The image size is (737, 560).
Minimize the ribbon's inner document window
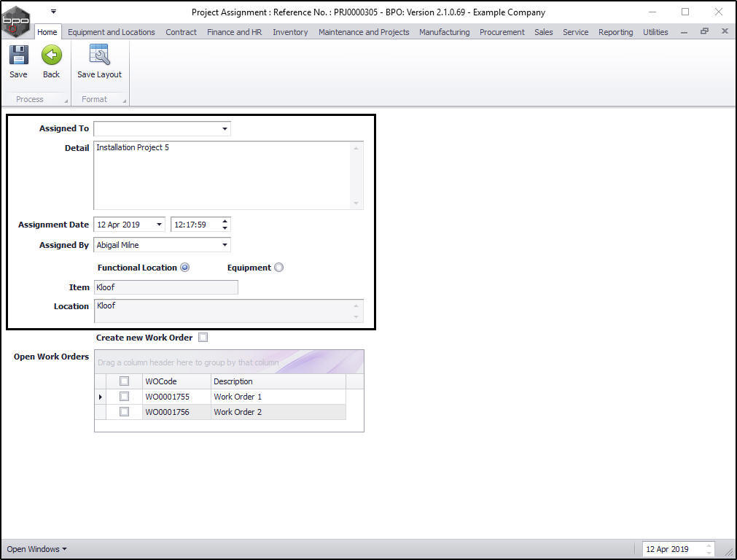(x=685, y=31)
